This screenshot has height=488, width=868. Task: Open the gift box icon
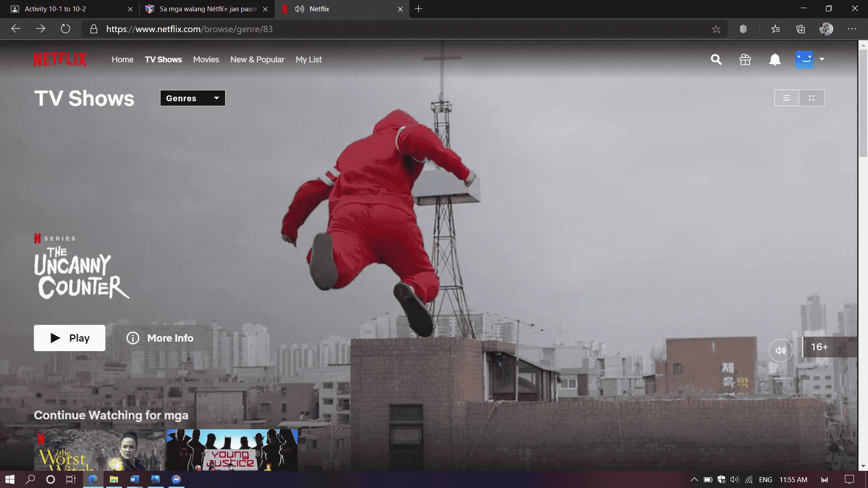[x=745, y=60]
